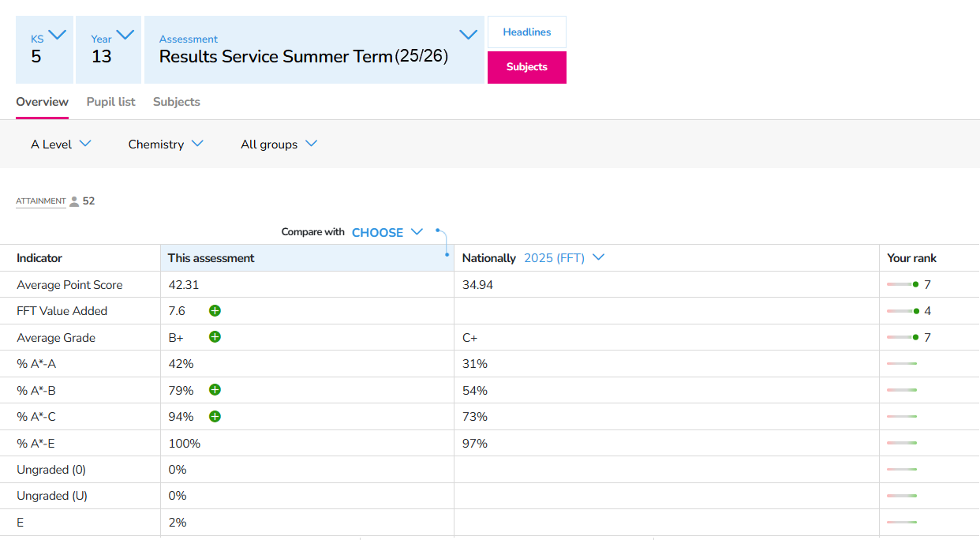Click the 31% national value

(x=474, y=364)
